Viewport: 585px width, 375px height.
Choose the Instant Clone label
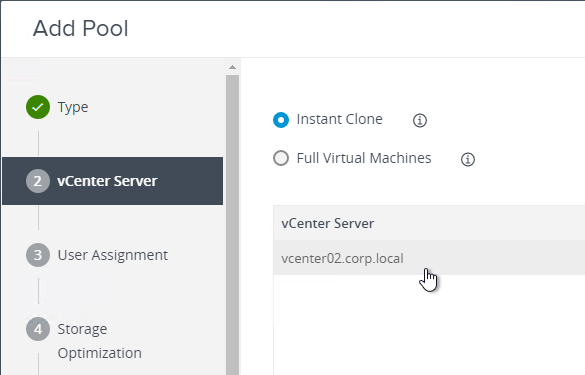340,119
